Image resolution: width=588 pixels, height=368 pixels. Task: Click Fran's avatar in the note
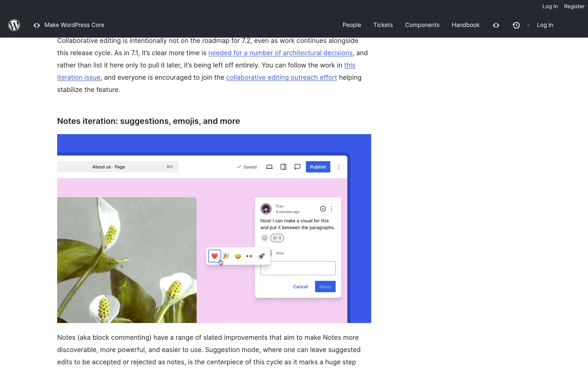pos(266,209)
